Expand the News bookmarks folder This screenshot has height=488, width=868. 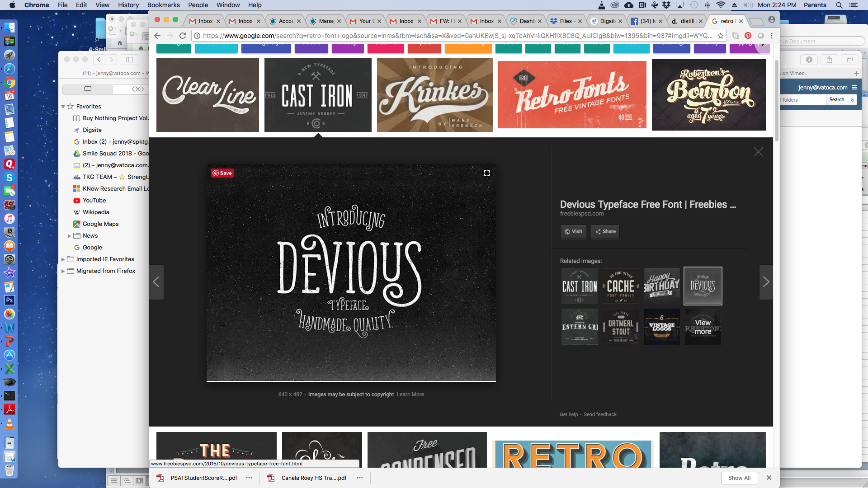click(x=69, y=236)
